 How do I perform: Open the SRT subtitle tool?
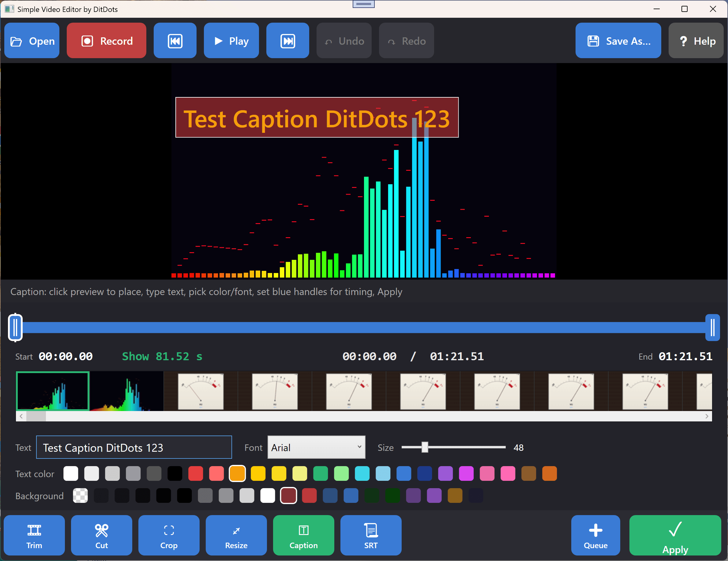coord(371,535)
